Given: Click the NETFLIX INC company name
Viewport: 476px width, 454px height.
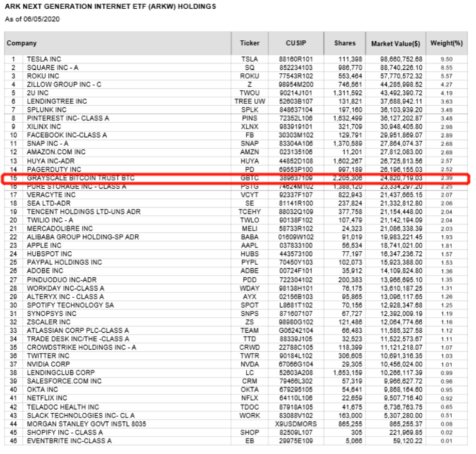Looking at the screenshot, I should [47, 398].
